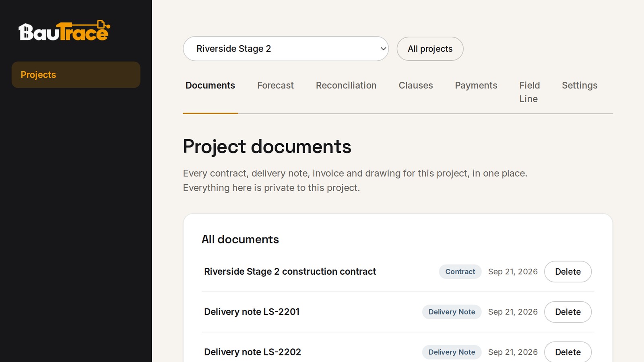Click the date on the contract row
The width and height of the screenshot is (644, 362).
513,271
